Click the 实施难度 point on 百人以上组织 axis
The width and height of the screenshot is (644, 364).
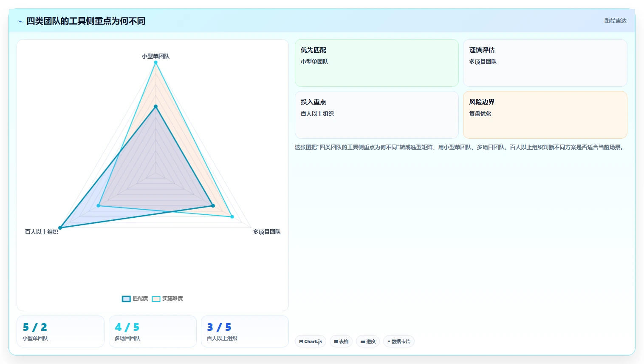click(99, 206)
